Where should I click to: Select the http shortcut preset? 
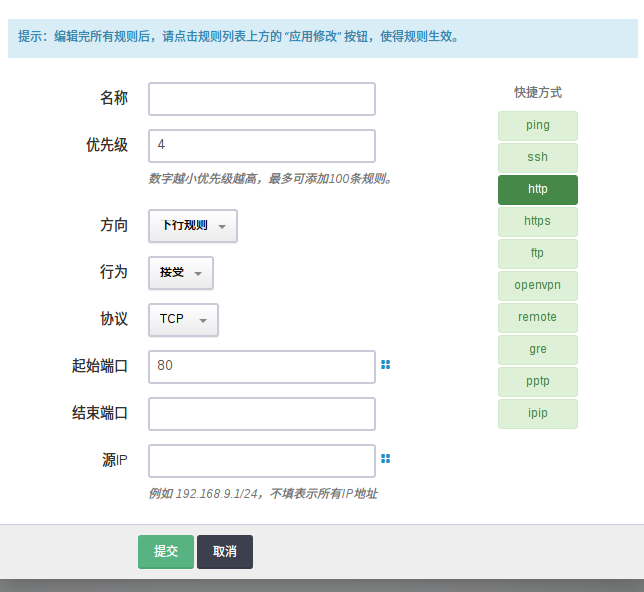pyautogui.click(x=538, y=190)
